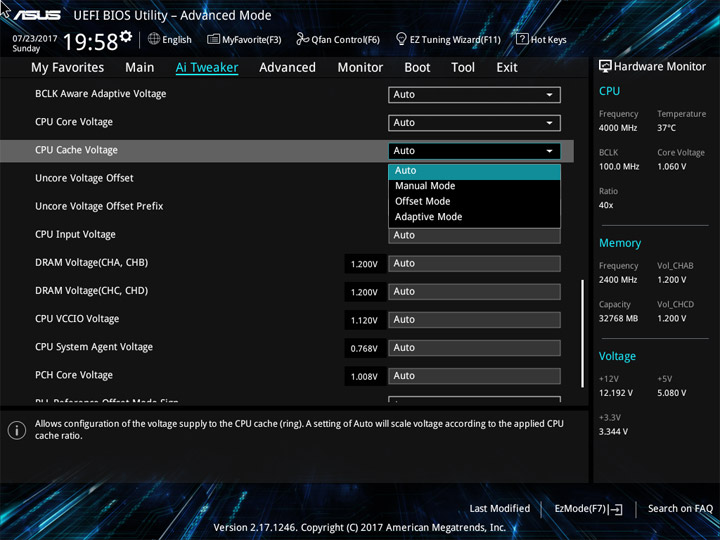Open the Boot tab
Screen dimensions: 720x540
417,68
